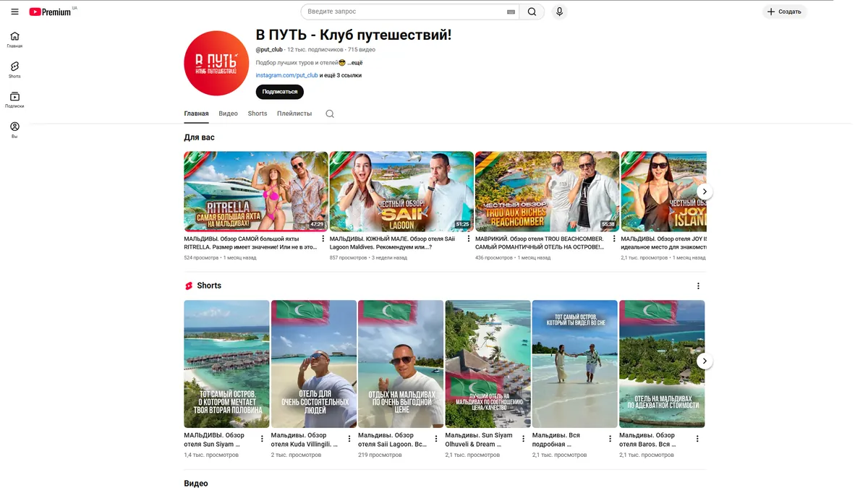The width and height of the screenshot is (868, 488).
Task: Show next videos in Для вас carousel
Action: click(x=705, y=192)
